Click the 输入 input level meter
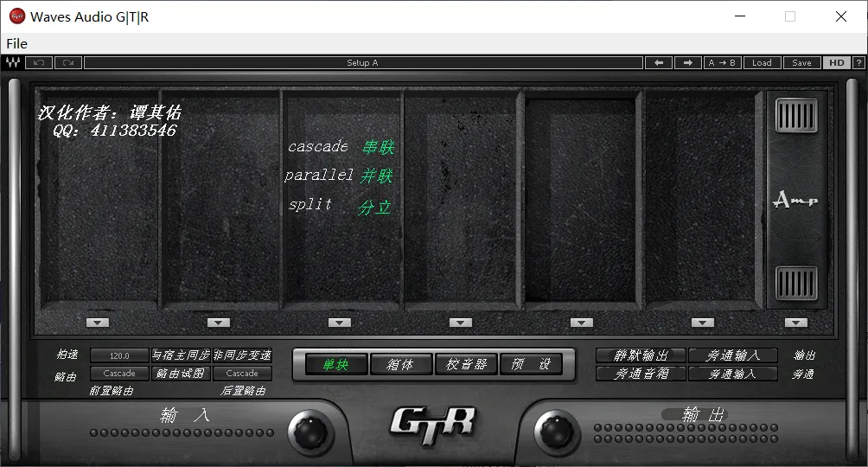 [182, 432]
